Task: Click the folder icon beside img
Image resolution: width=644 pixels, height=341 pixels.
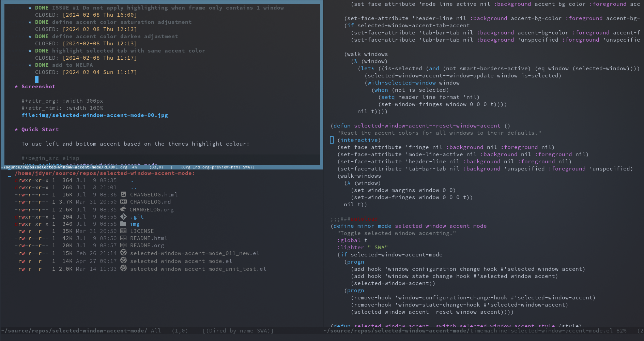Action: point(123,224)
